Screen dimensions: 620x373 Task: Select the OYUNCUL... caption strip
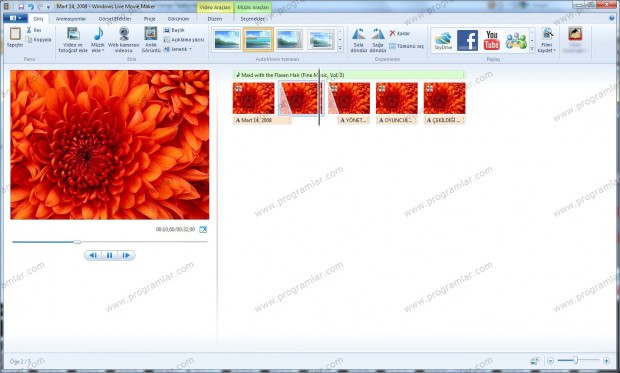pos(397,120)
